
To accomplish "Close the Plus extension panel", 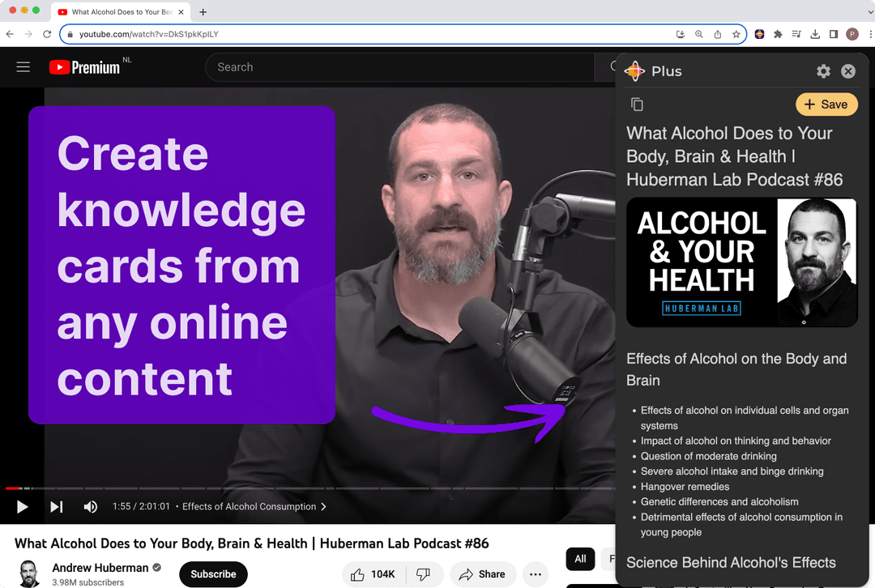I will pos(848,71).
